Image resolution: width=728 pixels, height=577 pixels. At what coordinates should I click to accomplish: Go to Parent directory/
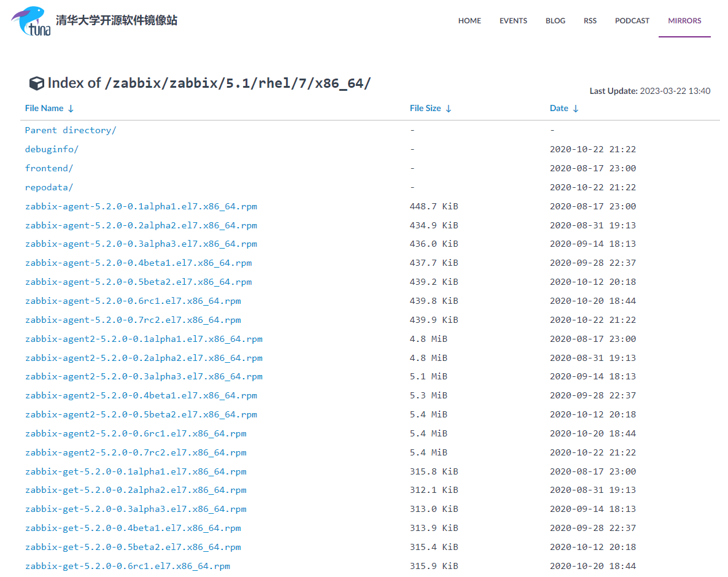coord(71,131)
